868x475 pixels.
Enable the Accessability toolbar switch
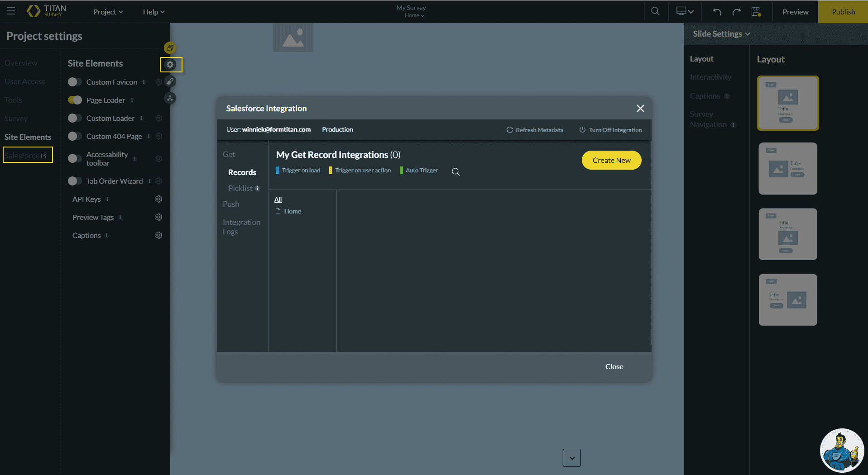pos(75,158)
